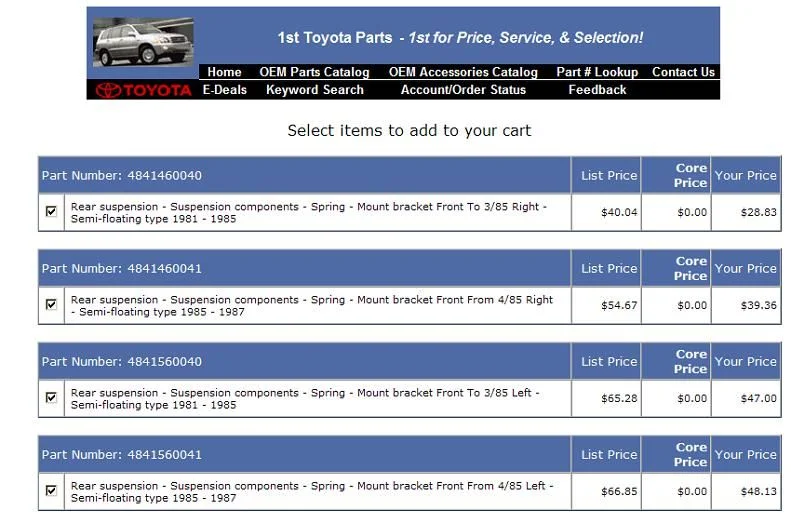Click the Right Mount bracket From 4/85 description
791x523 pixels.
(311, 305)
